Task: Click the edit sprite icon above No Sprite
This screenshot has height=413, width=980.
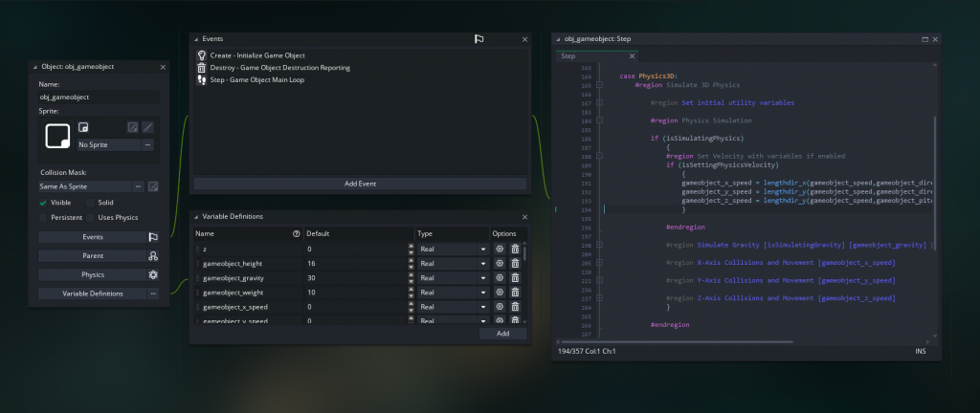Action: (132, 127)
